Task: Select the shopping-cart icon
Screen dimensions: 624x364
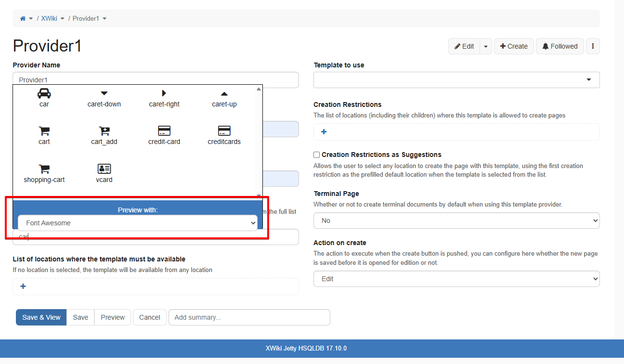Action: 44,169
